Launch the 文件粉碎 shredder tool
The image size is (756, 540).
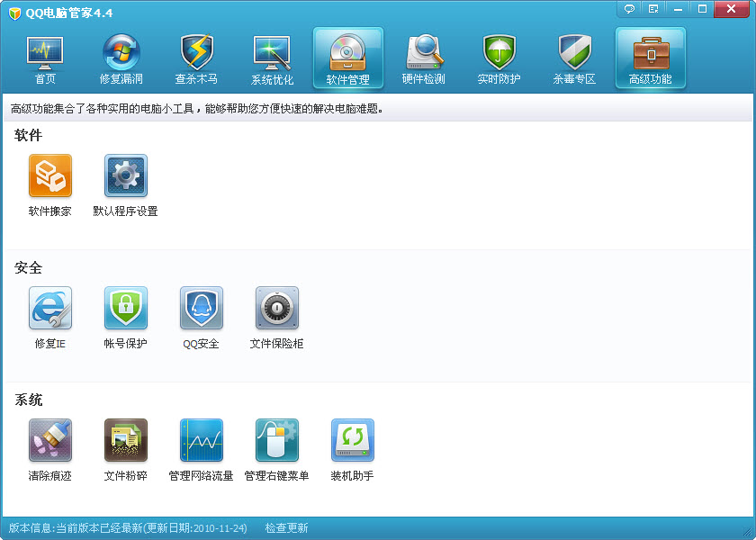click(x=126, y=440)
